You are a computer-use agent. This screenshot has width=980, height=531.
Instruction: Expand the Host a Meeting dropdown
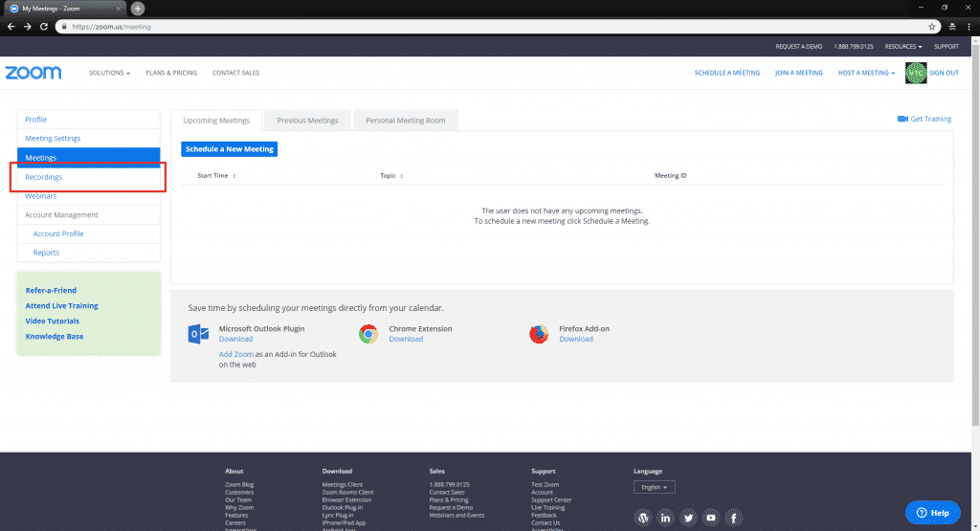[x=866, y=73]
